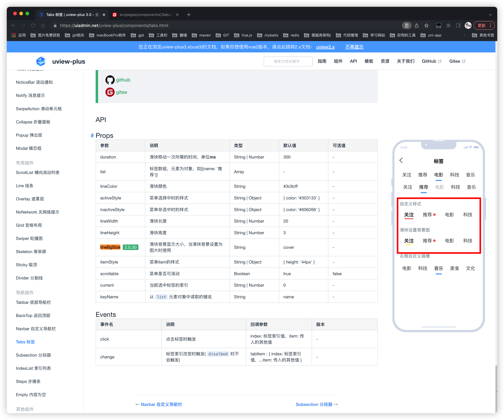Open the 组件 navigation menu item
504x420 pixels.
click(x=338, y=61)
